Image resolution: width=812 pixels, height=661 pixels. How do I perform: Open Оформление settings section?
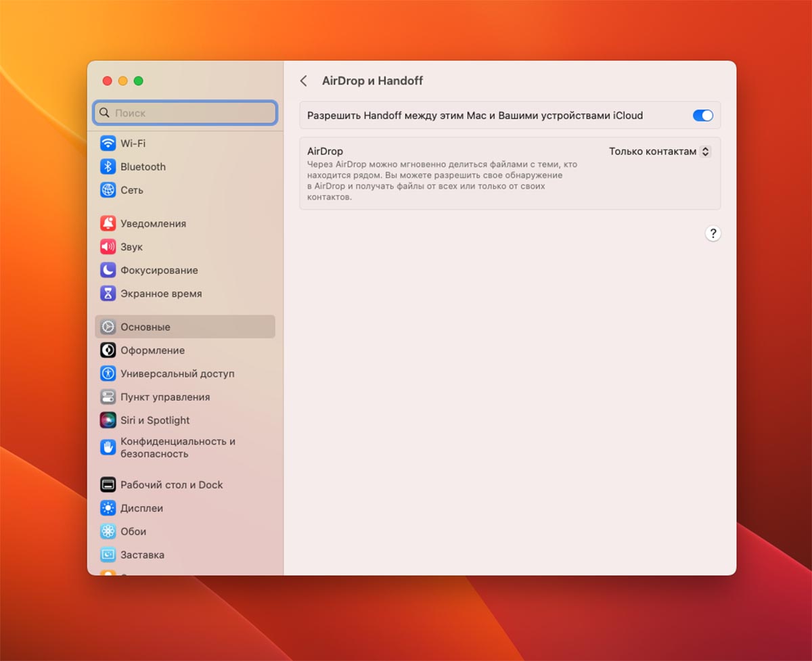[x=152, y=350]
